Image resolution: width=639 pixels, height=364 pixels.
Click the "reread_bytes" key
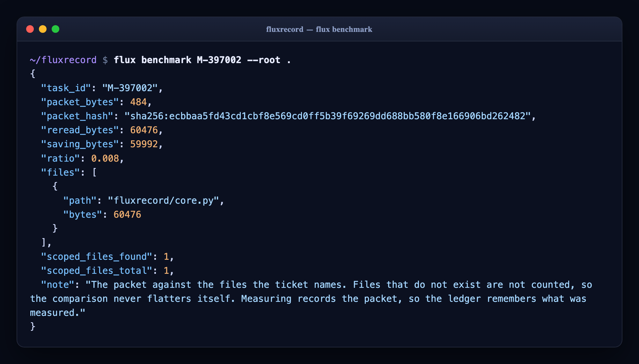[x=80, y=130]
